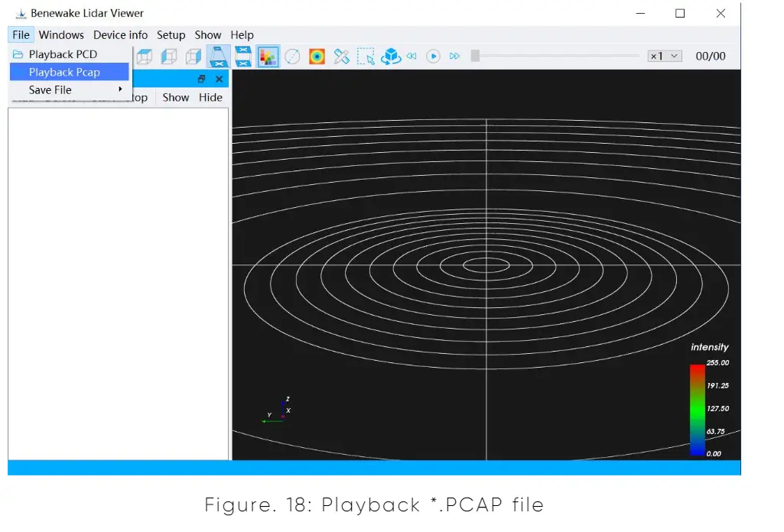Select the third cube view with right face
The width and height of the screenshot is (784, 532).
(194, 57)
